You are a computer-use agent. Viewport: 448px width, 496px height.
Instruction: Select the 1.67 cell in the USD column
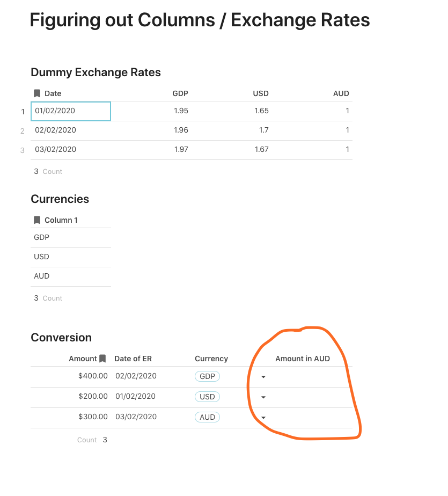point(261,149)
